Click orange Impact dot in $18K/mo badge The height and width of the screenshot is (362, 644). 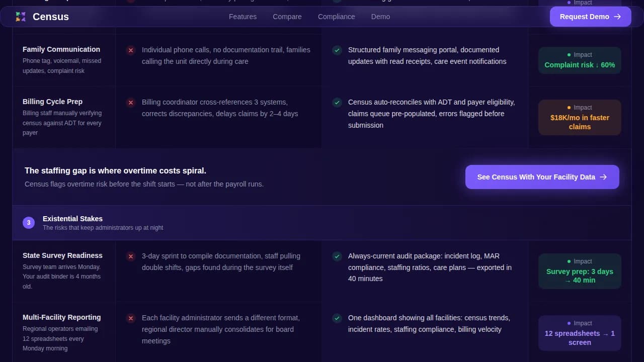(569, 108)
